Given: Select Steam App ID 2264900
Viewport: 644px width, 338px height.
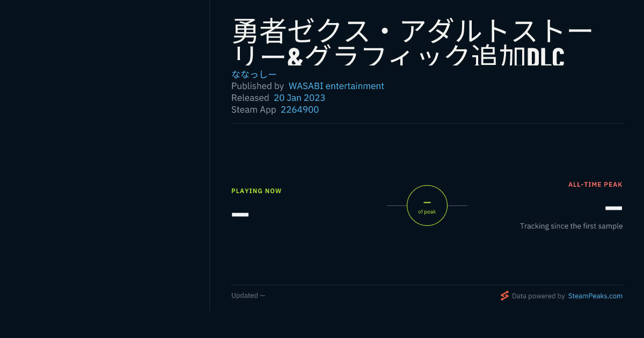Looking at the screenshot, I should click(300, 109).
